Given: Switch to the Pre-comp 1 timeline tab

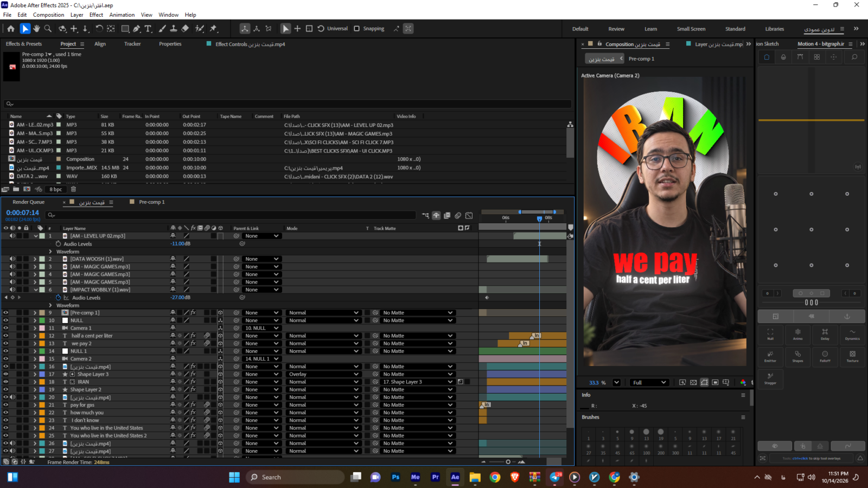Looking at the screenshot, I should click(x=151, y=202).
